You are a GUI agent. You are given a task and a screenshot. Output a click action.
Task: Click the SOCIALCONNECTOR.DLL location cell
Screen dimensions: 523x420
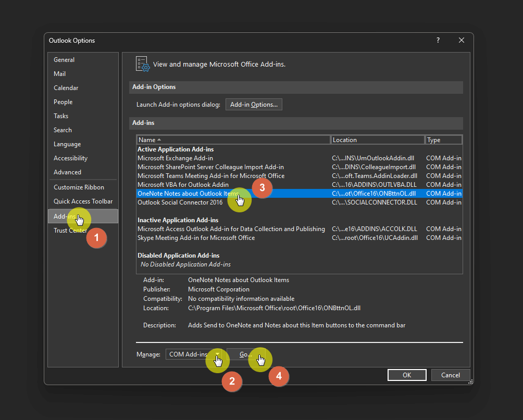click(x=374, y=202)
